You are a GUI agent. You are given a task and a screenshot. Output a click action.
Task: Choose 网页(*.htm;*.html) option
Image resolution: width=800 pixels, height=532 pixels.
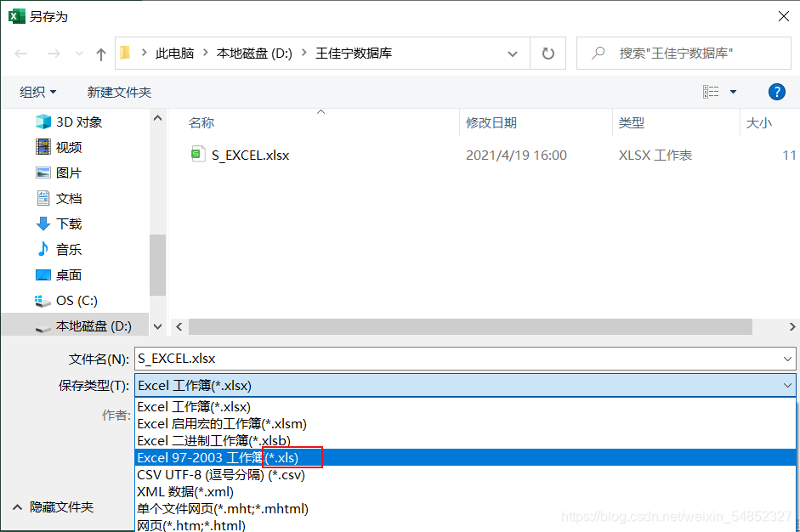coord(465,525)
